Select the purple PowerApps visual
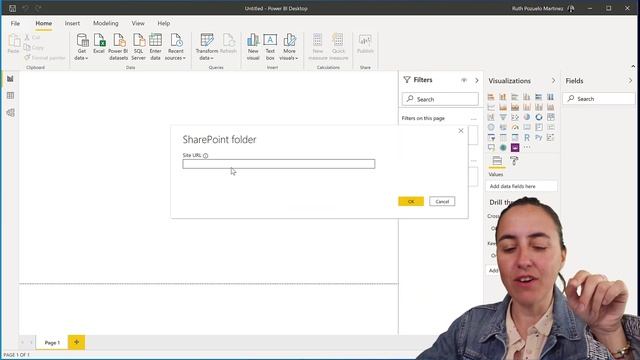640x360 pixels. 515,147
